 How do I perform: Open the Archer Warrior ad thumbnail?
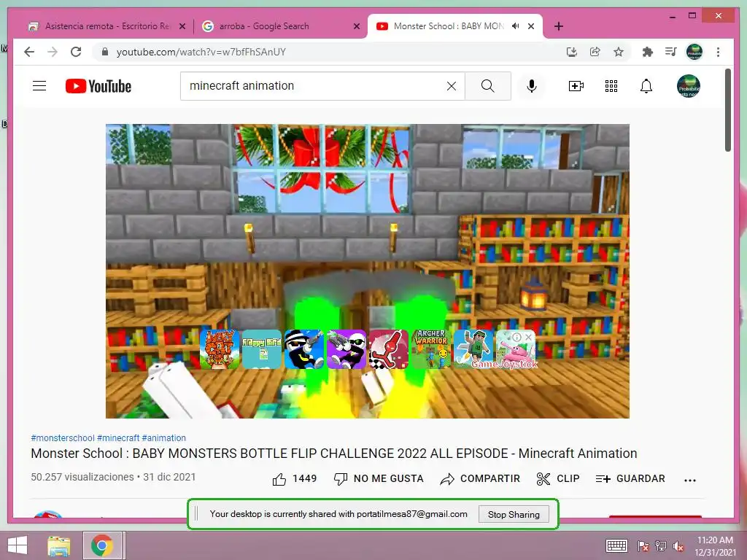[430, 349]
